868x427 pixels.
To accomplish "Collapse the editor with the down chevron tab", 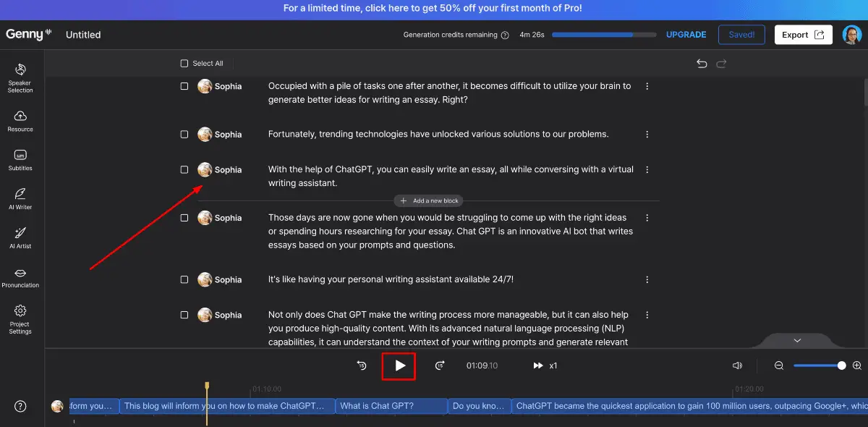I will point(797,340).
